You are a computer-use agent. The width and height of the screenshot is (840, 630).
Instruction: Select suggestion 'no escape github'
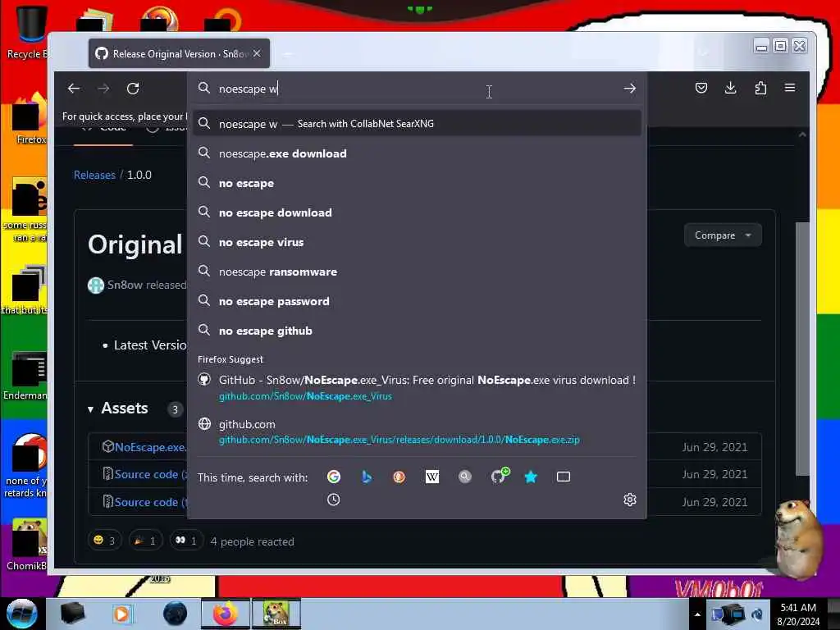point(417,331)
